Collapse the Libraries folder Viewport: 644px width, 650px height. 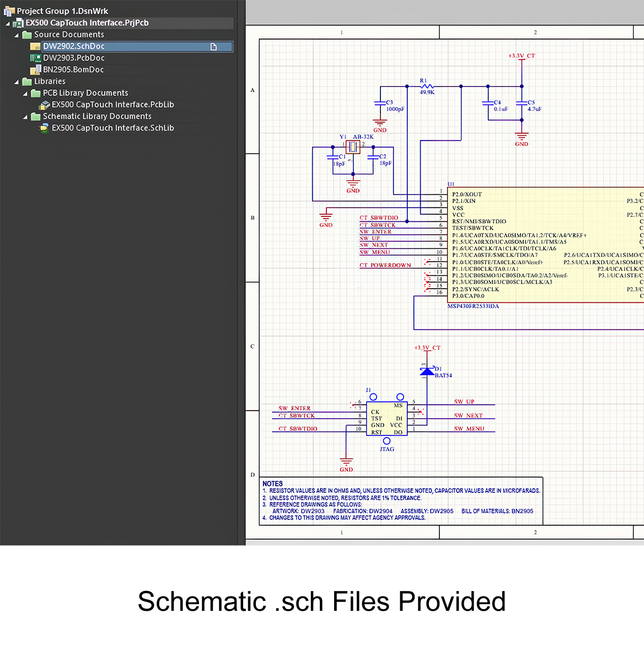tap(17, 82)
